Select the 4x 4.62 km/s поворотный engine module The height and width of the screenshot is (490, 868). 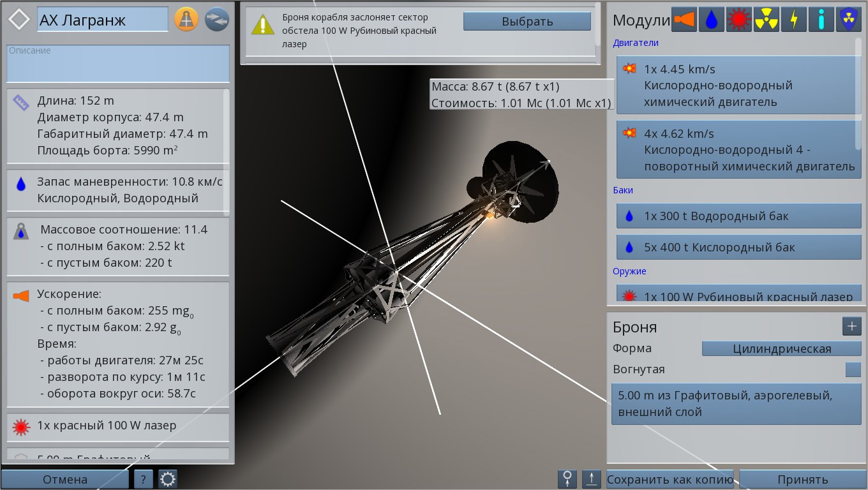click(739, 150)
